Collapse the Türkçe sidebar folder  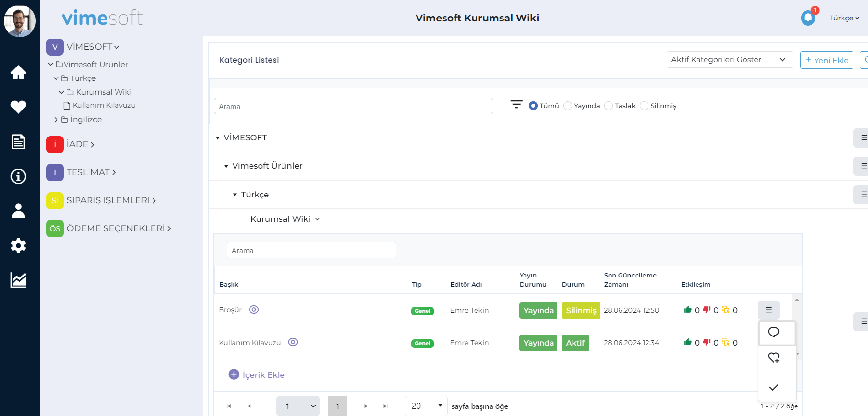click(x=56, y=78)
